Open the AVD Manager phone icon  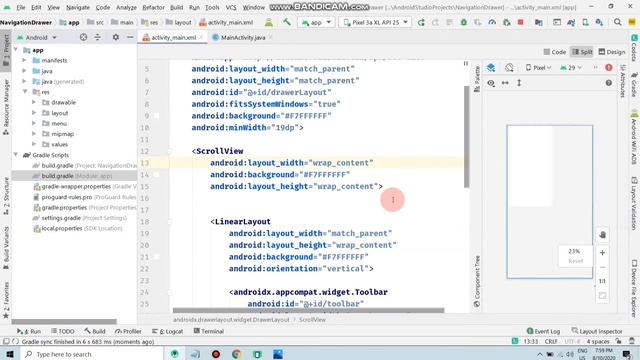click(585, 22)
